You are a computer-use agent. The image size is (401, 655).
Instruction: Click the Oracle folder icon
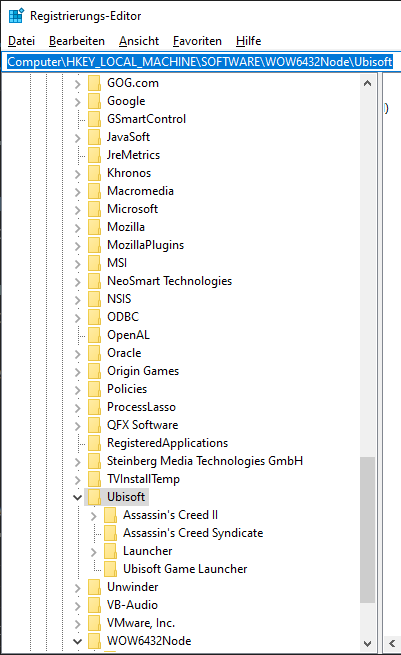click(94, 353)
